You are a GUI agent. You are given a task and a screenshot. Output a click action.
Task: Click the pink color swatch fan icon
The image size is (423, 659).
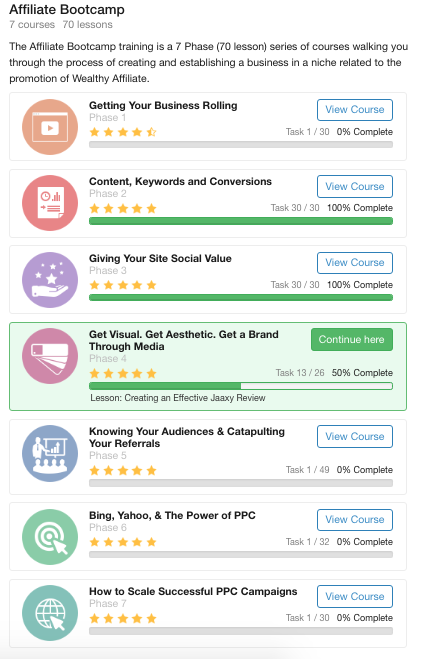pos(50,356)
